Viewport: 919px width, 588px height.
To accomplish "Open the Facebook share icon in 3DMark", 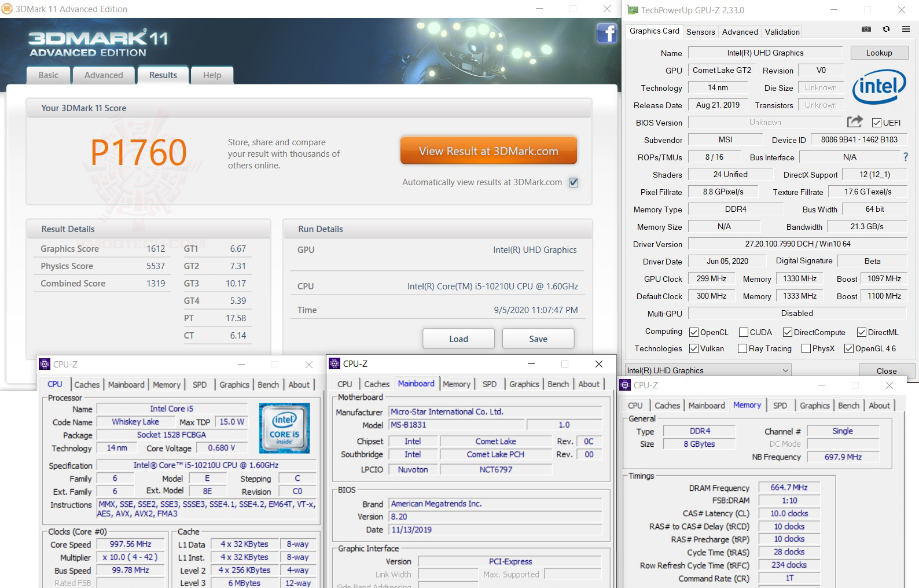I will coord(606,33).
